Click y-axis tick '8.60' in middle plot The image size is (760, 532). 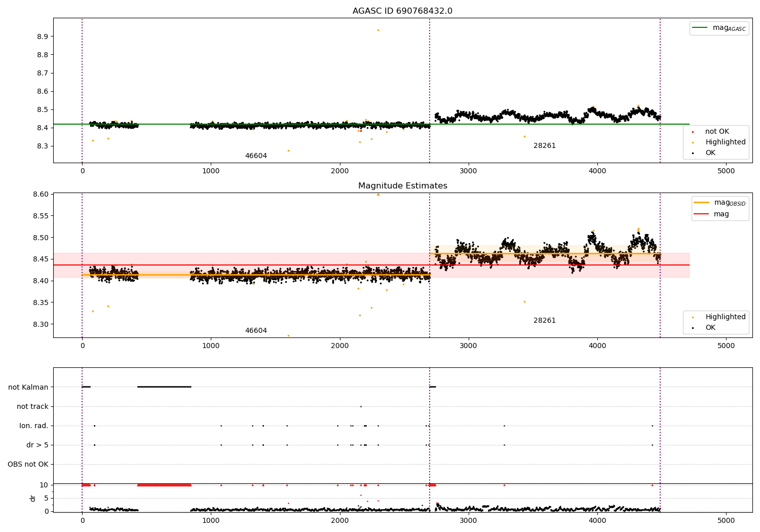coord(41,195)
